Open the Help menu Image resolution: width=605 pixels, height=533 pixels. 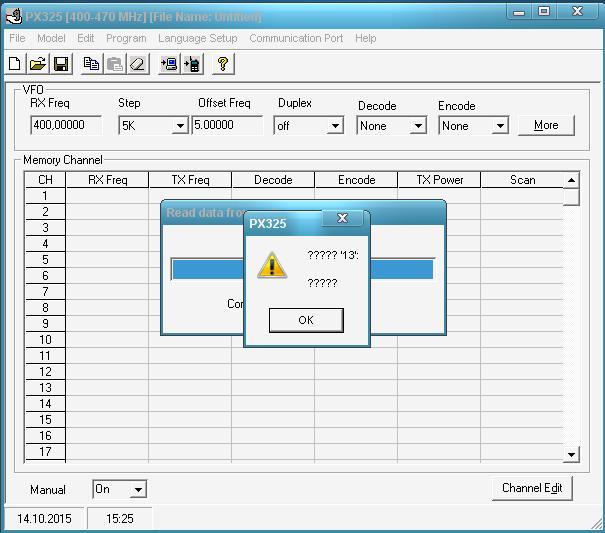pos(366,38)
